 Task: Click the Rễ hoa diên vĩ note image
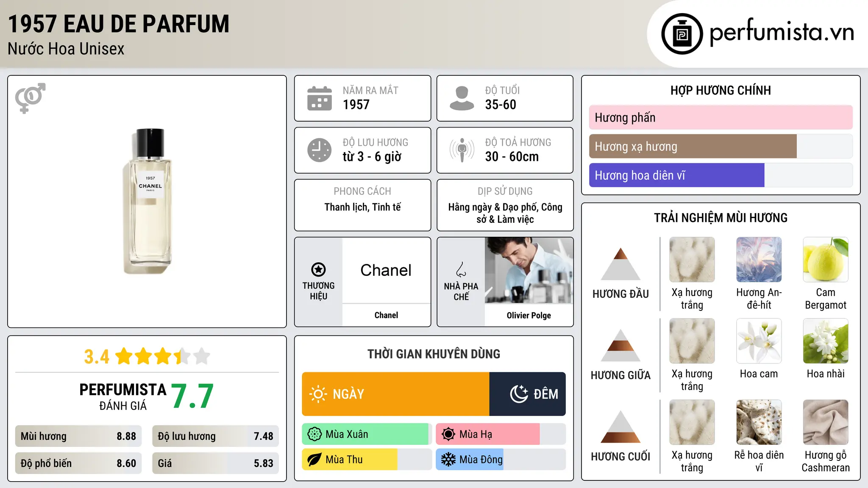(759, 422)
